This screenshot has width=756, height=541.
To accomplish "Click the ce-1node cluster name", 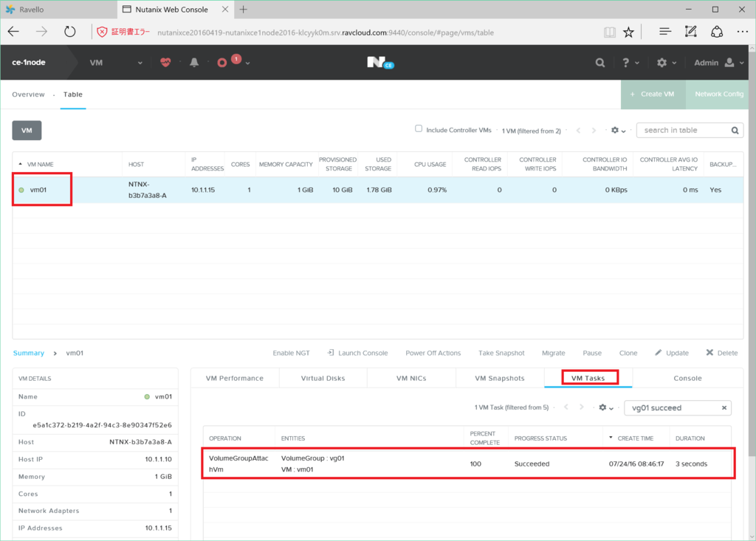I will (29, 62).
